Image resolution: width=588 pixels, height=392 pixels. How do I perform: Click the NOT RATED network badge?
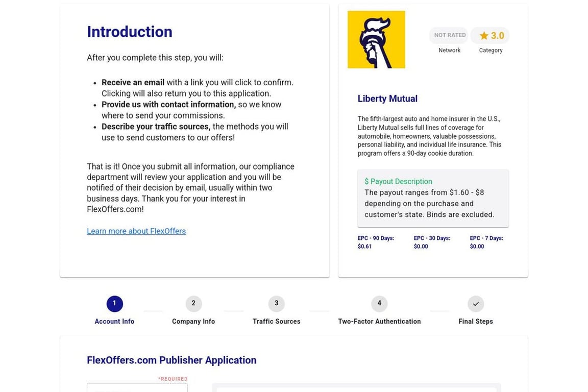450,35
